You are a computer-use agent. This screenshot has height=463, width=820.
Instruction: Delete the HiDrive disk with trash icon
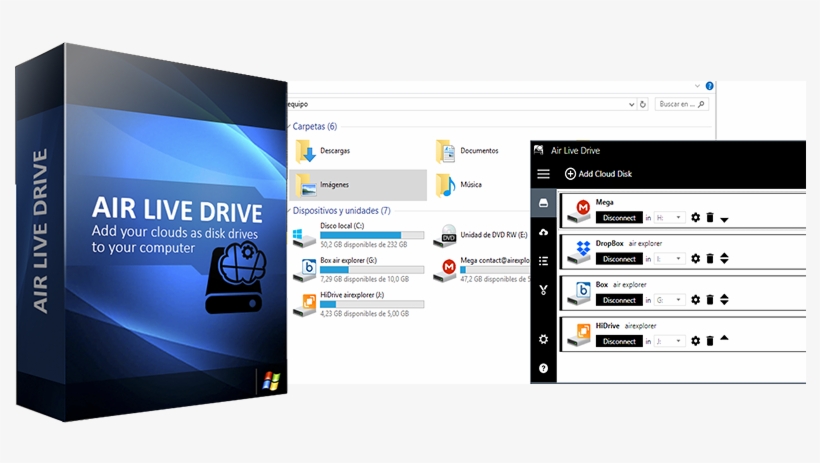[x=710, y=341]
